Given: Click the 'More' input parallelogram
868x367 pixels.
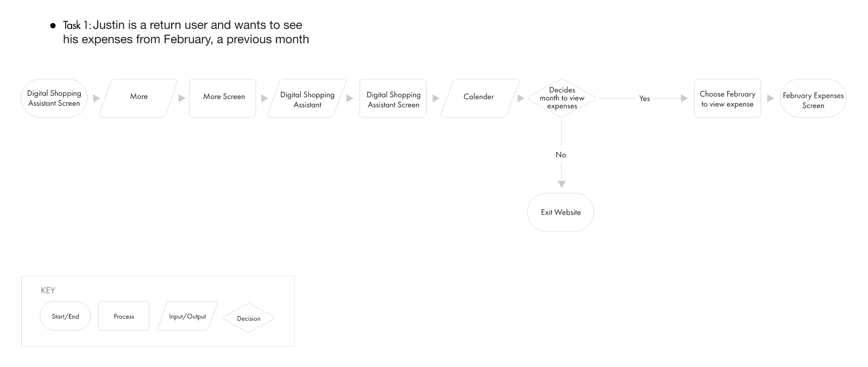Looking at the screenshot, I should pyautogui.click(x=138, y=98).
